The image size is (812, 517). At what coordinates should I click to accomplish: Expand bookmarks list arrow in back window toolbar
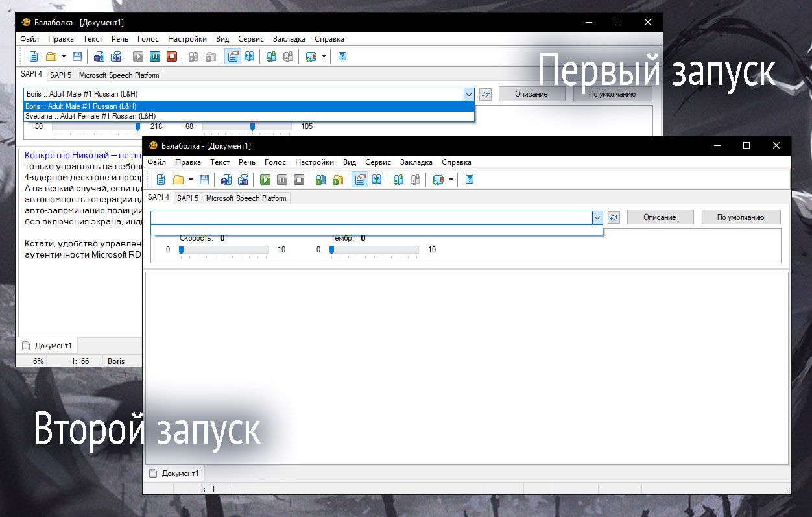(324, 56)
